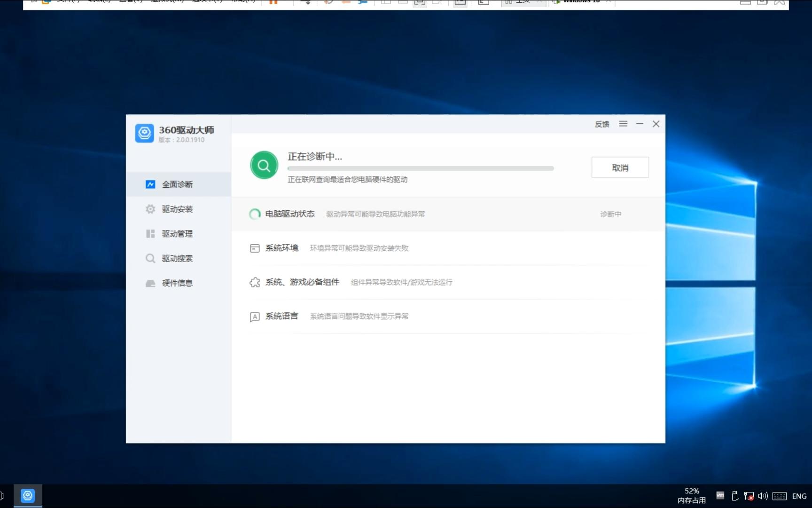Screen dimensions: 812x508
Task: Open the 全面诊断 sidebar tab
Action: click(179, 184)
